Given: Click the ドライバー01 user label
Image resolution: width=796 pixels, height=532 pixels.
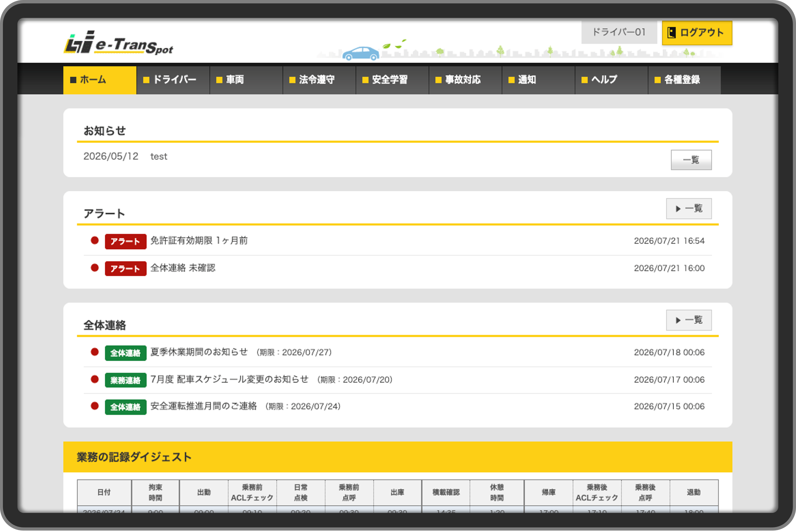Looking at the screenshot, I should (x=619, y=32).
